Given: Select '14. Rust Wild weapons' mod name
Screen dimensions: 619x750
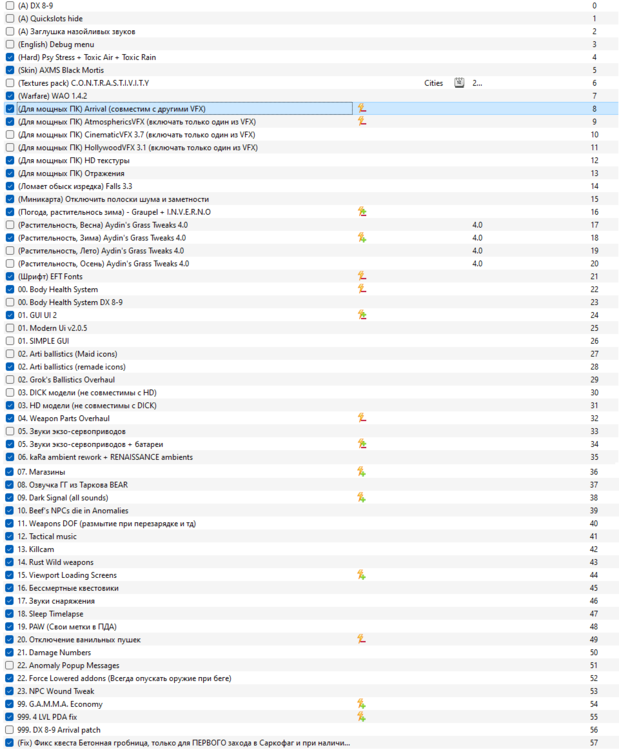Looking at the screenshot, I should [55, 562].
